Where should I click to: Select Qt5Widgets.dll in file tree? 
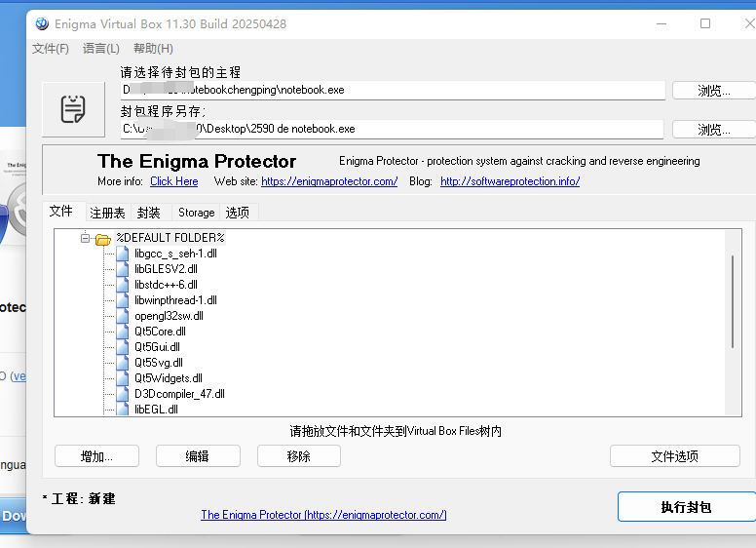pos(169,378)
